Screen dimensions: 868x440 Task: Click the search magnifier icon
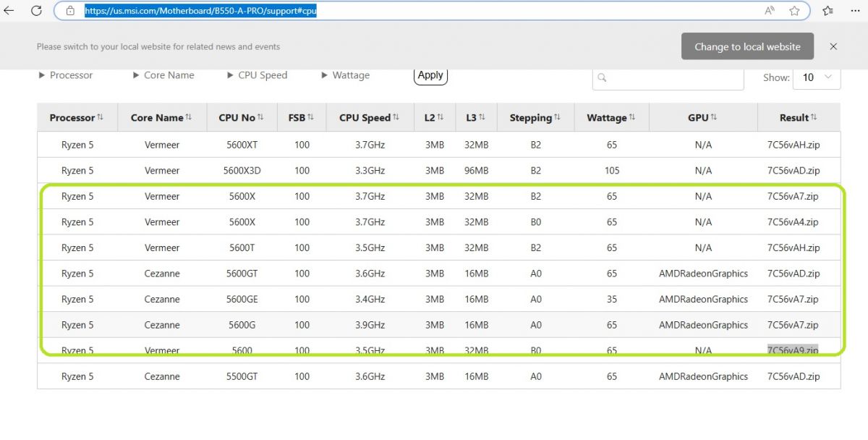pos(602,77)
